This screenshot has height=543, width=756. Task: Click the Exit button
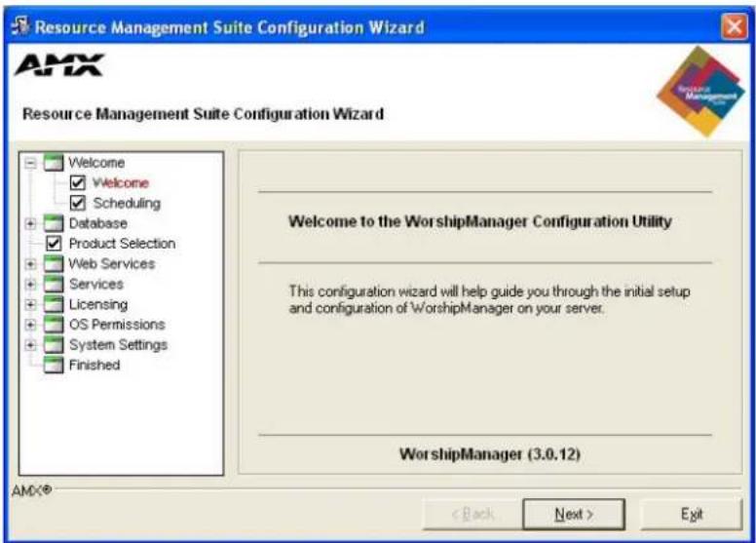click(x=692, y=514)
